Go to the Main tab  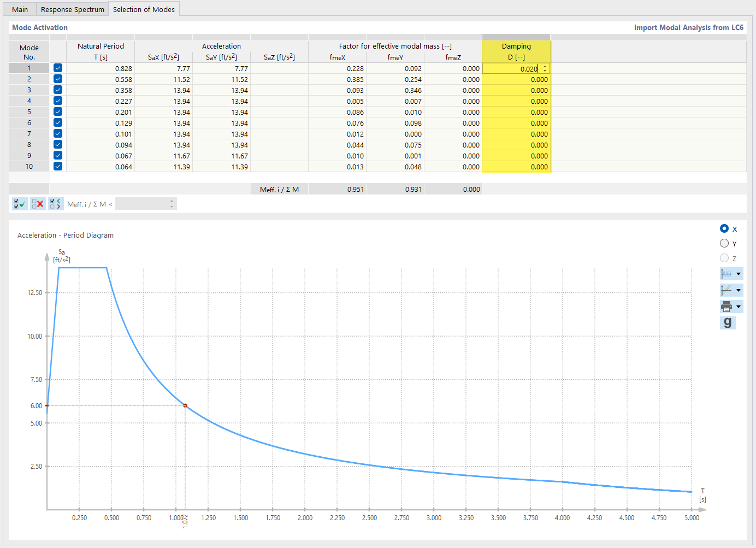click(20, 9)
